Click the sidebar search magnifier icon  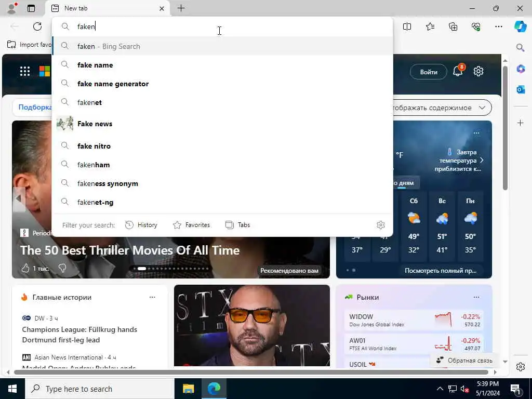[x=520, y=47]
